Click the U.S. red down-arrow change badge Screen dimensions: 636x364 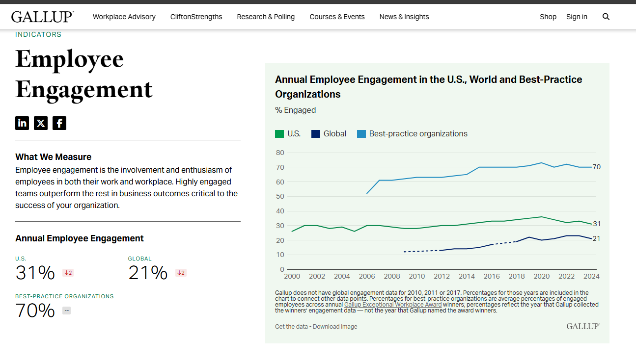(68, 273)
